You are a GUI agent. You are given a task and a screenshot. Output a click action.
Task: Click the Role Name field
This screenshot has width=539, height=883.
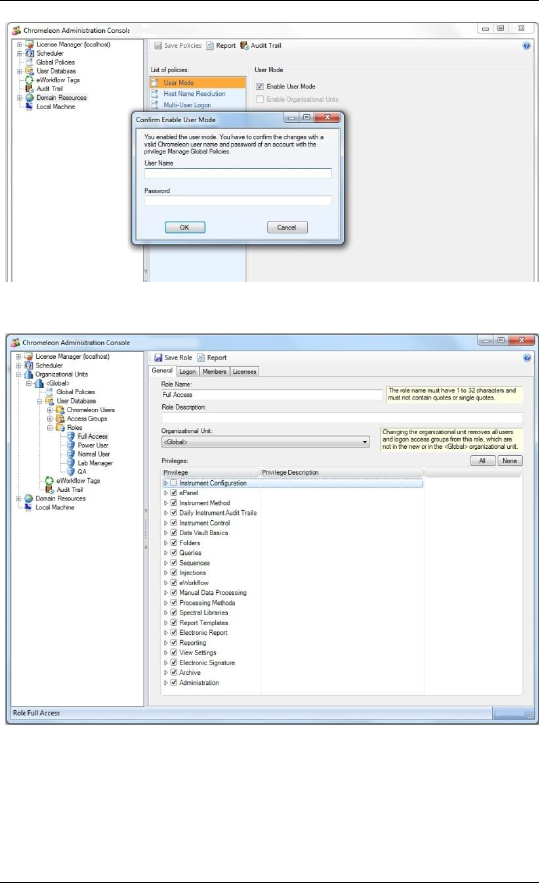(x=272, y=395)
